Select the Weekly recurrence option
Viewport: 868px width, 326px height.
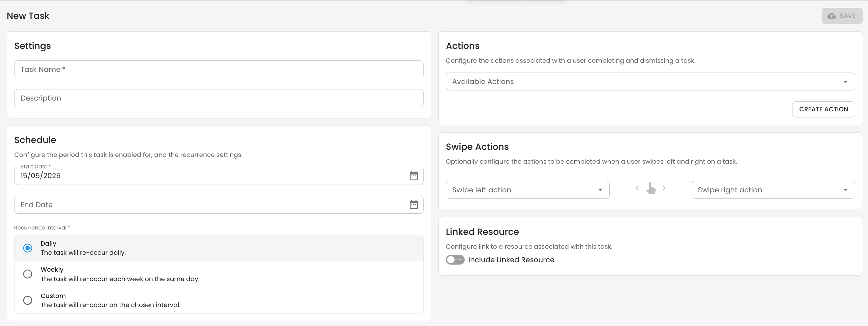tap(28, 274)
